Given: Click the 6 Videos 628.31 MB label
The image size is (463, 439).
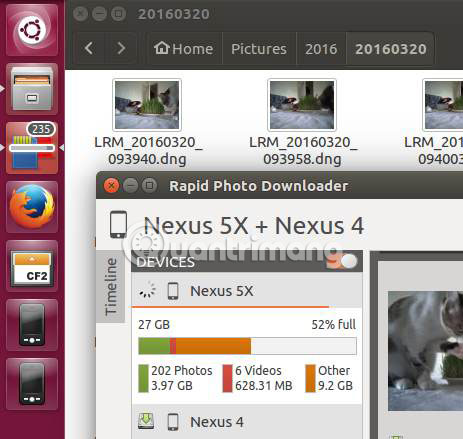Looking at the screenshot, I should (264, 378).
